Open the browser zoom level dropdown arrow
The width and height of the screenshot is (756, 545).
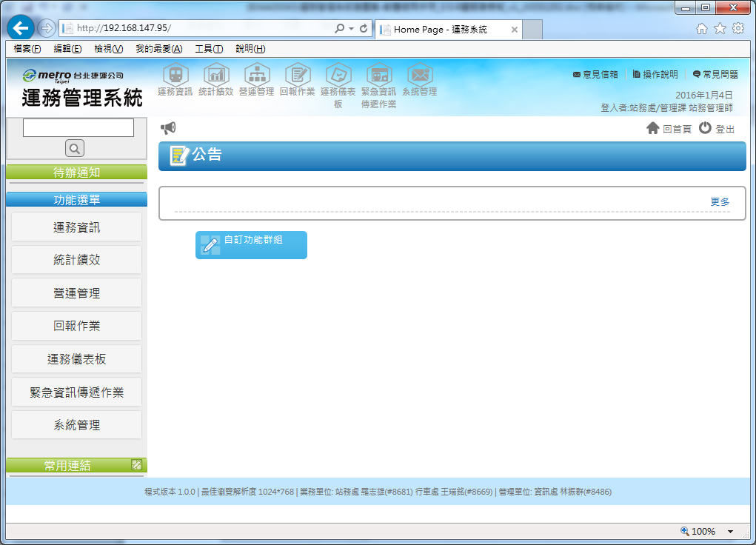coord(730,532)
